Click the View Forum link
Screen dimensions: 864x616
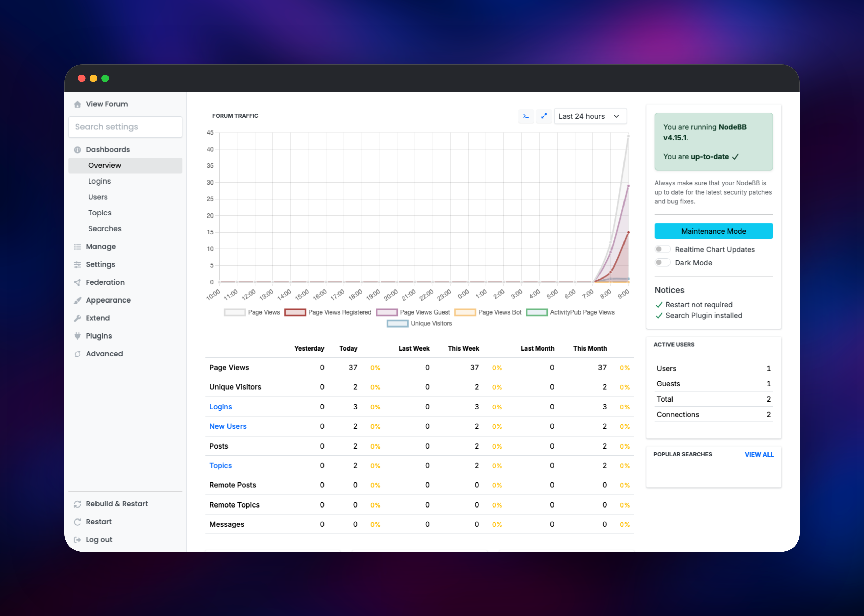click(x=125, y=104)
